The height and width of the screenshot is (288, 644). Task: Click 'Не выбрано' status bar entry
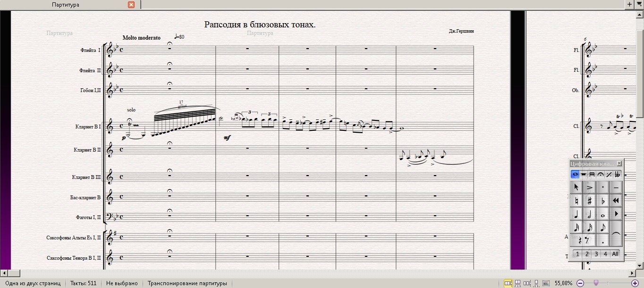122,283
